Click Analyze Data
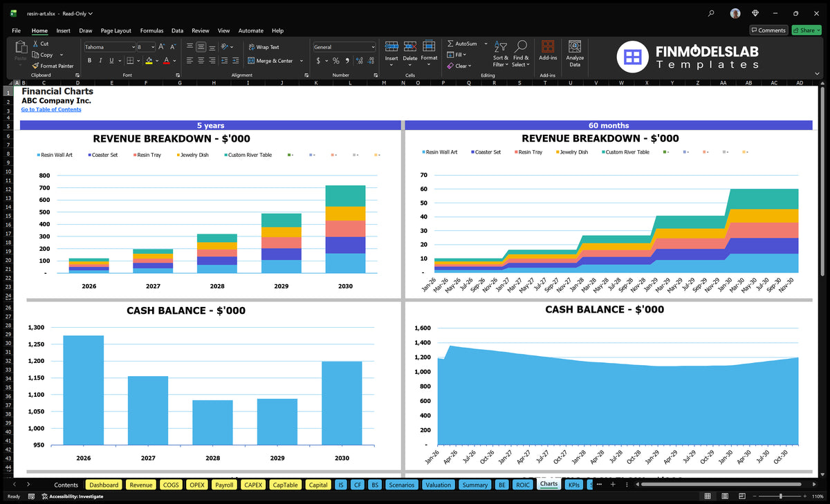The width and height of the screenshot is (830, 504). (575, 53)
